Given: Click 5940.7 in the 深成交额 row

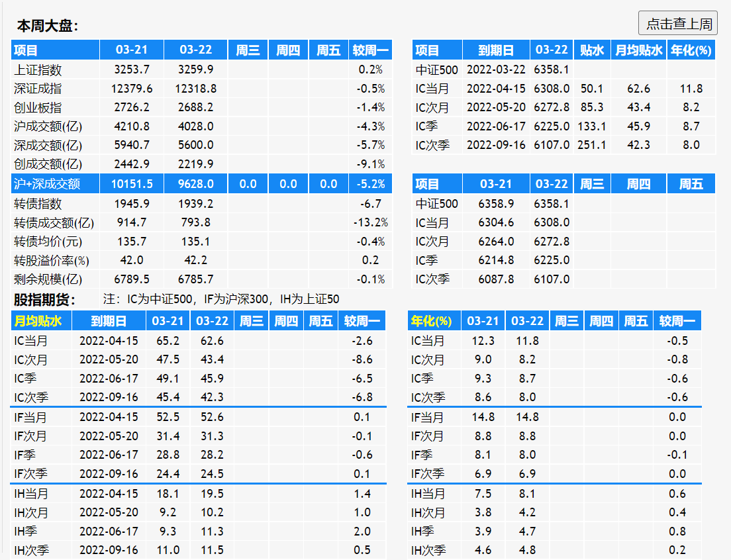Looking at the screenshot, I should click(x=132, y=145).
